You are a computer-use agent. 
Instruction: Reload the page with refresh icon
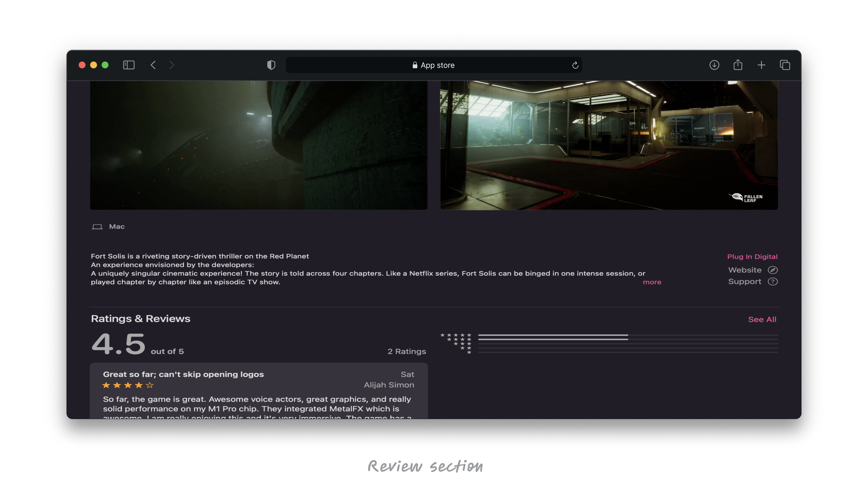tap(575, 65)
